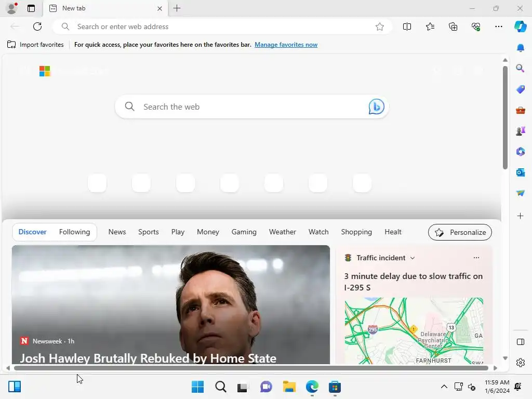Open a new tab with plus button

(x=177, y=8)
